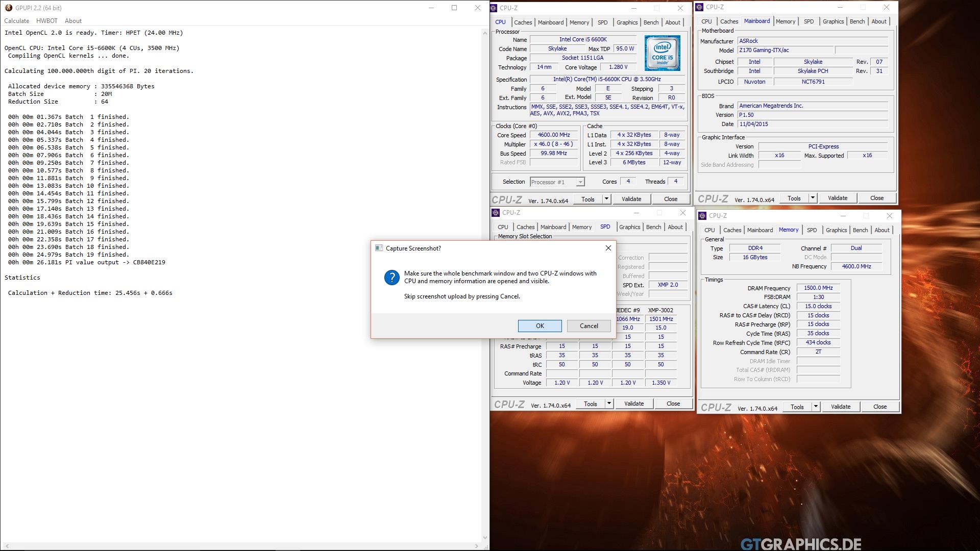
Task: Open the Calculate menu in GPUPI
Action: (17, 21)
